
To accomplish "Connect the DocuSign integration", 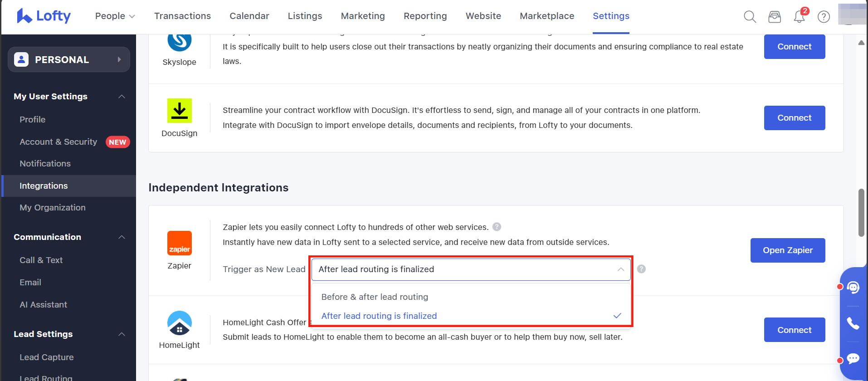I will point(794,118).
